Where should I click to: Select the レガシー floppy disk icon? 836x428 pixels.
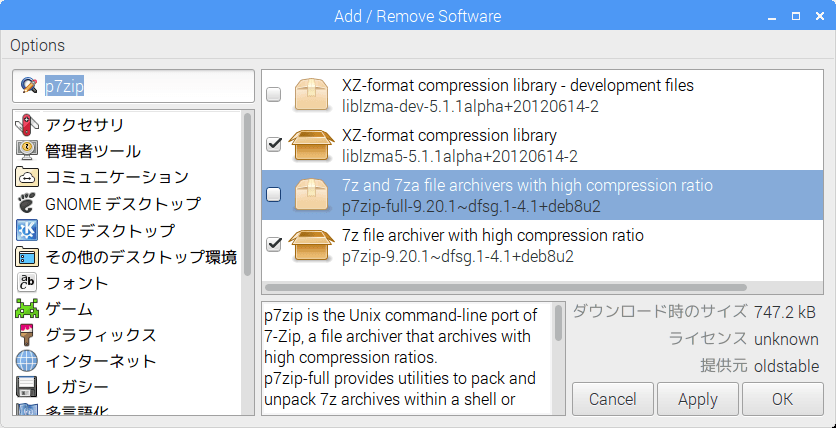click(27, 387)
